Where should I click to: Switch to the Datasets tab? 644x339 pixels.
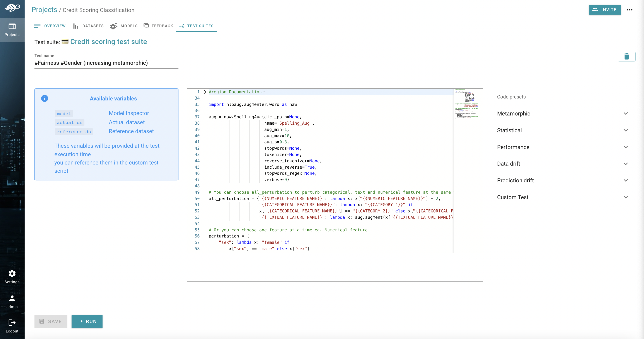pos(88,26)
